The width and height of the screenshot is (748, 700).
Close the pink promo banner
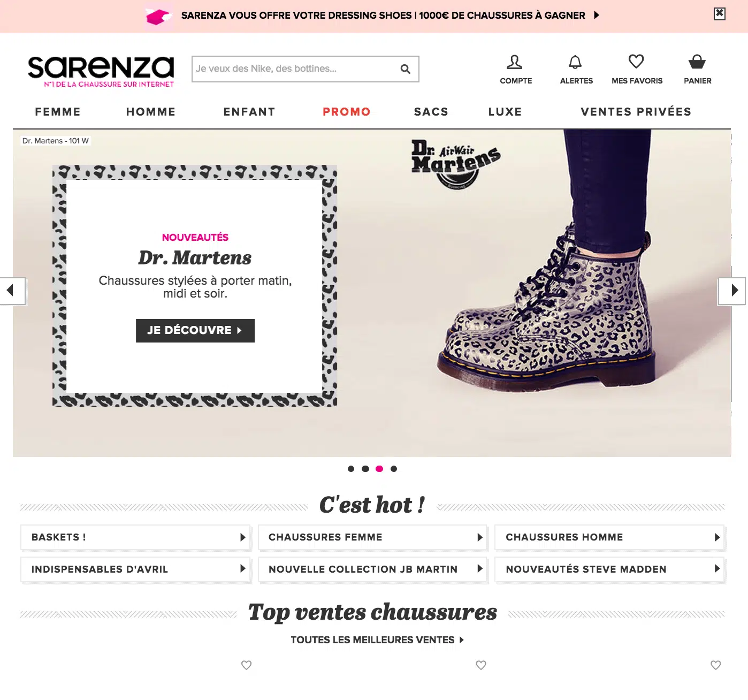tap(720, 14)
